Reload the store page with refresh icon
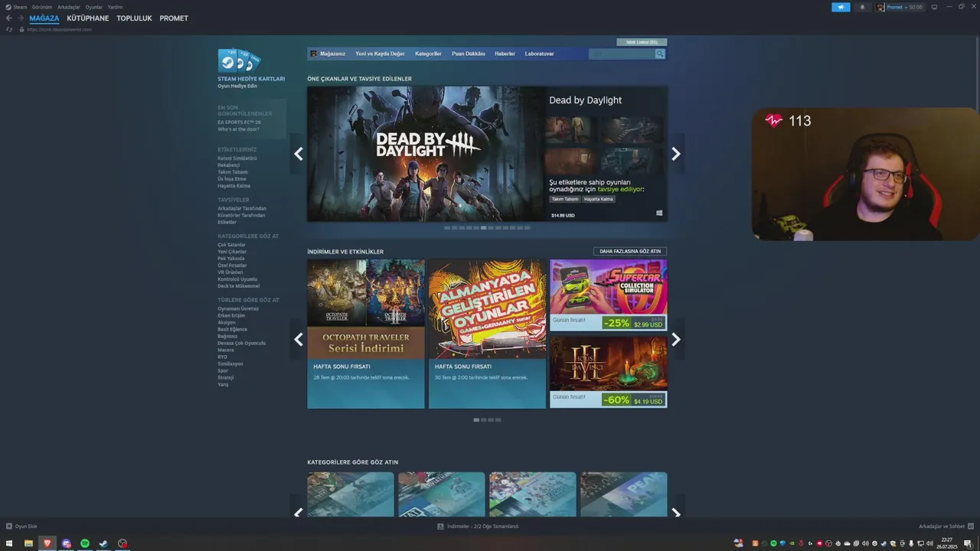Image resolution: width=980 pixels, height=551 pixels. 9,29
